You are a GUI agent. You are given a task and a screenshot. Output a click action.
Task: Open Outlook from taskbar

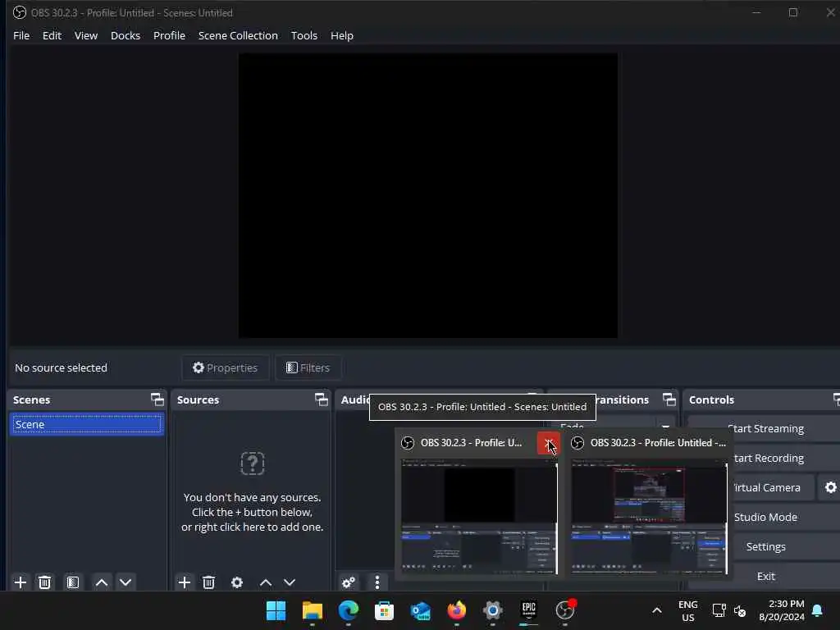click(421, 610)
